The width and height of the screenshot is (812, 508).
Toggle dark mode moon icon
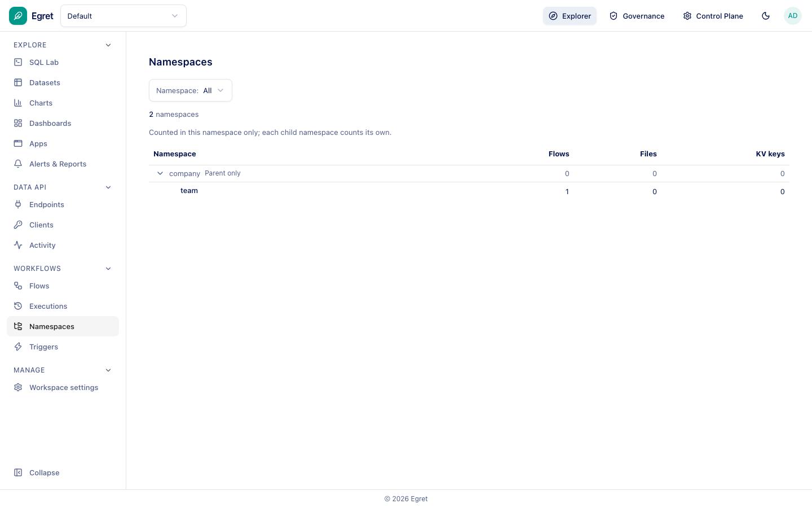coord(766,16)
